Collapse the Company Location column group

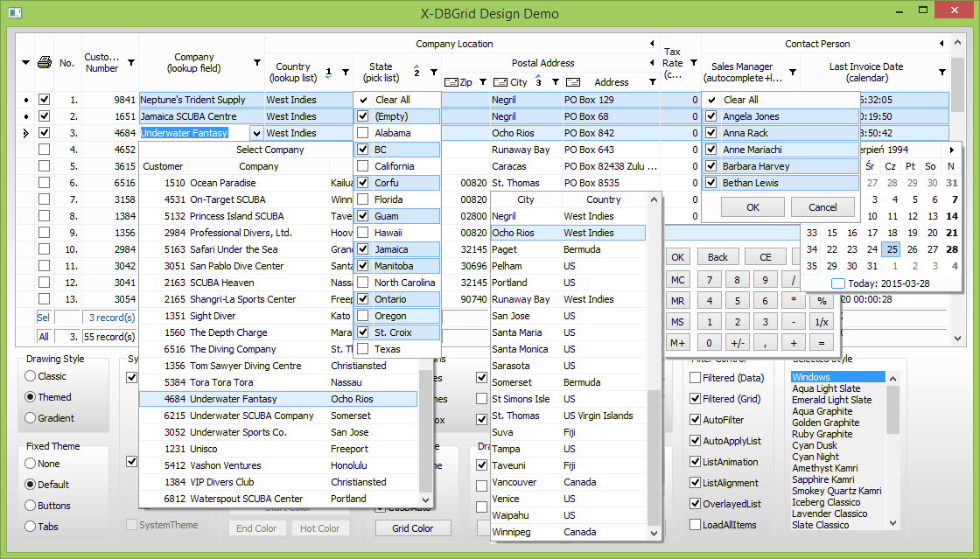(651, 44)
